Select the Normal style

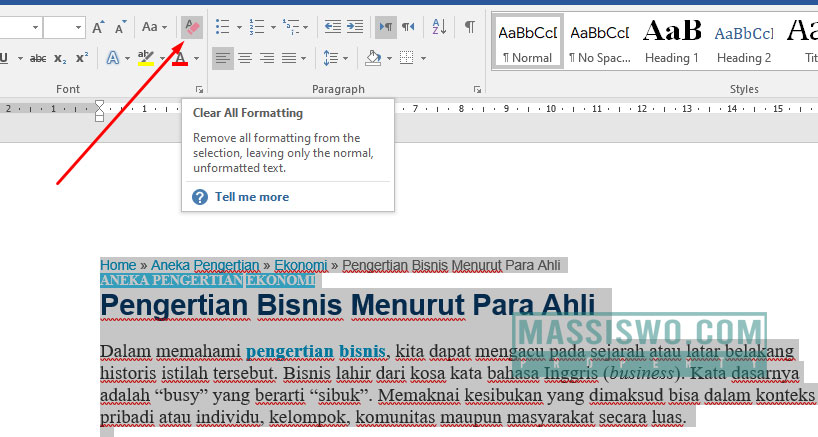[527, 43]
